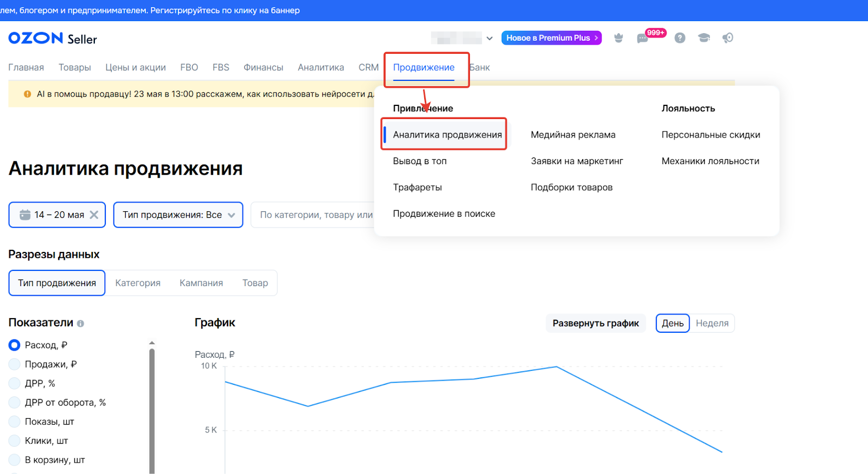Click the search by category or product field
Image resolution: width=868 pixels, height=474 pixels.
click(312, 214)
